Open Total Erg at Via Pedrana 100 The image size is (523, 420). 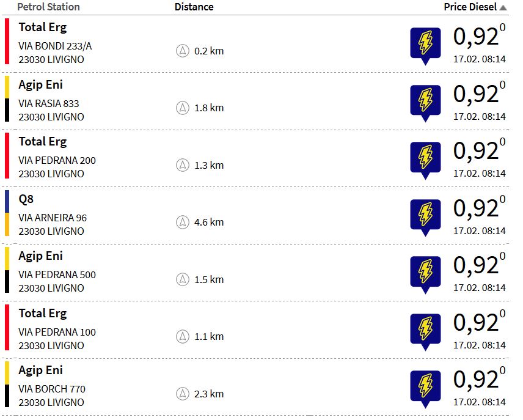click(x=42, y=314)
